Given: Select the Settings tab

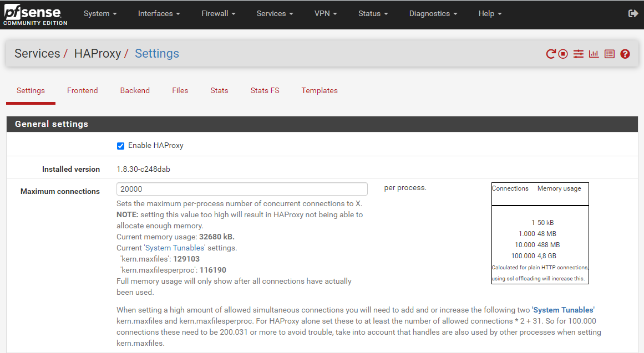Looking at the screenshot, I should (x=31, y=90).
